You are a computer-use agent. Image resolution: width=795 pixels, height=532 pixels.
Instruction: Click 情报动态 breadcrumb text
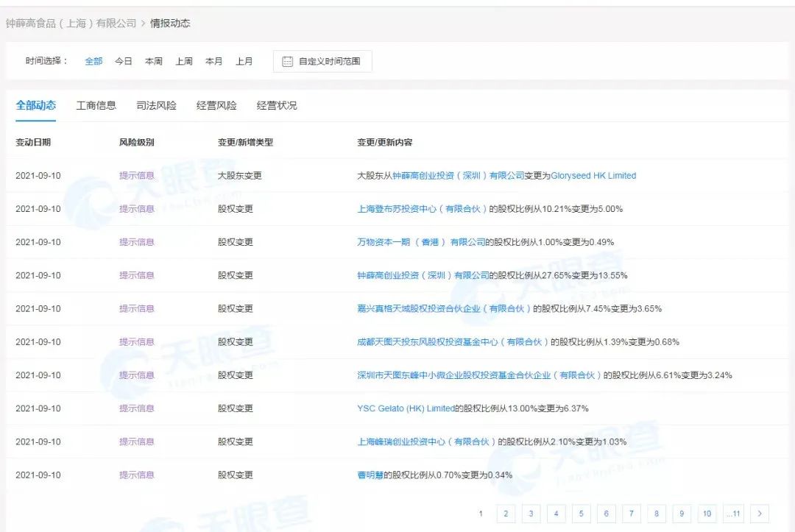[x=170, y=24]
